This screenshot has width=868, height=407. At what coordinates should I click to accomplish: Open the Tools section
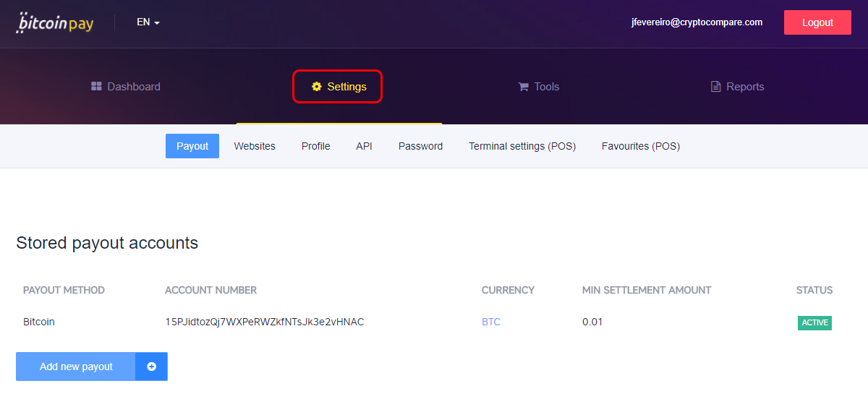point(539,87)
